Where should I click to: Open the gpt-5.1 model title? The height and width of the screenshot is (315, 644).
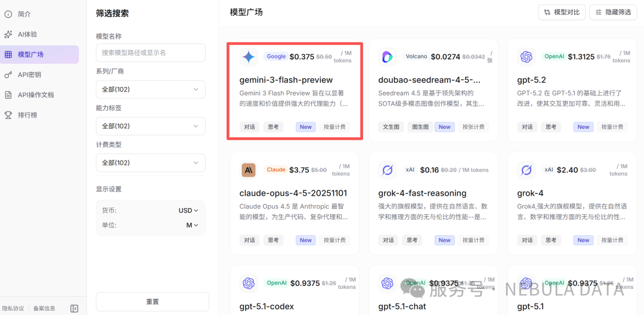pos(530,307)
